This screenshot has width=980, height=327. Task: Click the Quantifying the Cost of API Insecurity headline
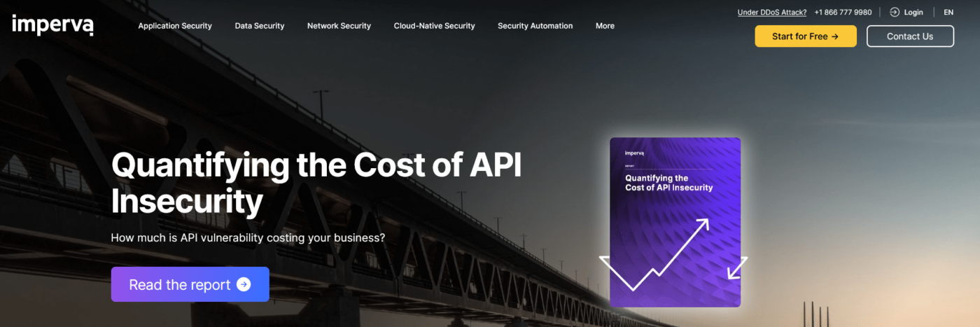tap(316, 183)
